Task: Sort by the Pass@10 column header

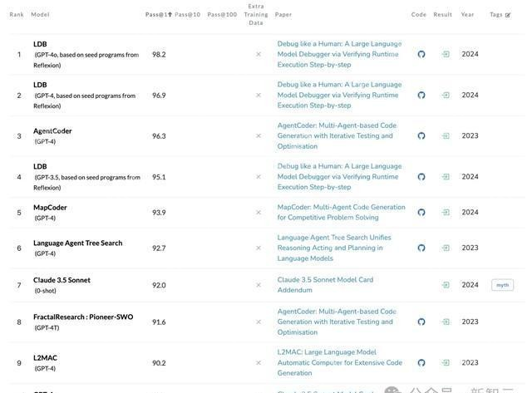Action: (x=187, y=15)
